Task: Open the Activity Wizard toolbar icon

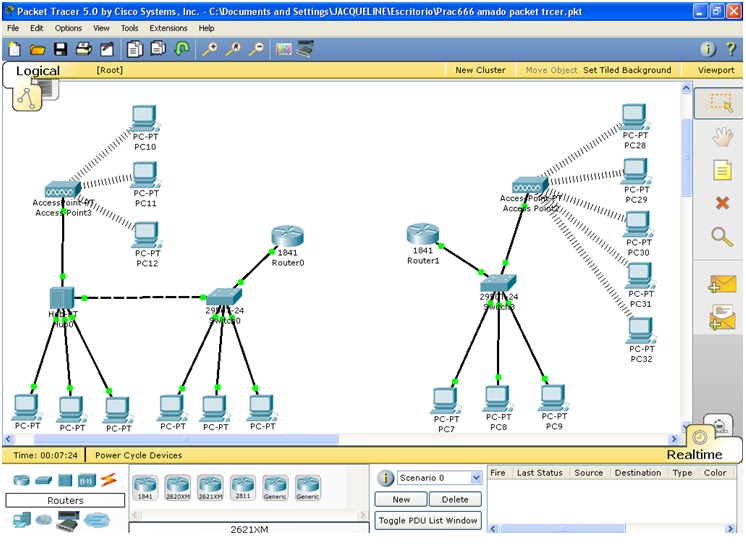Action: pos(107,49)
